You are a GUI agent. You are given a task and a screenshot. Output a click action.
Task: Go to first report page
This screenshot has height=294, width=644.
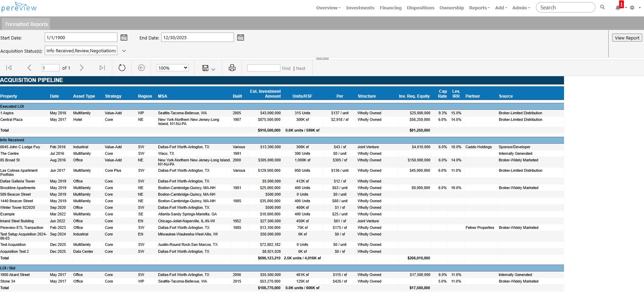(x=9, y=68)
